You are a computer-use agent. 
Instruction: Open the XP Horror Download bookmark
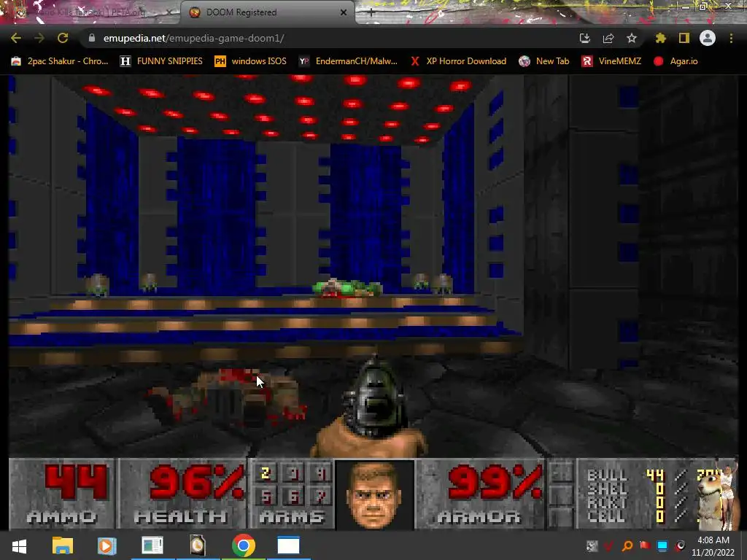pos(458,61)
